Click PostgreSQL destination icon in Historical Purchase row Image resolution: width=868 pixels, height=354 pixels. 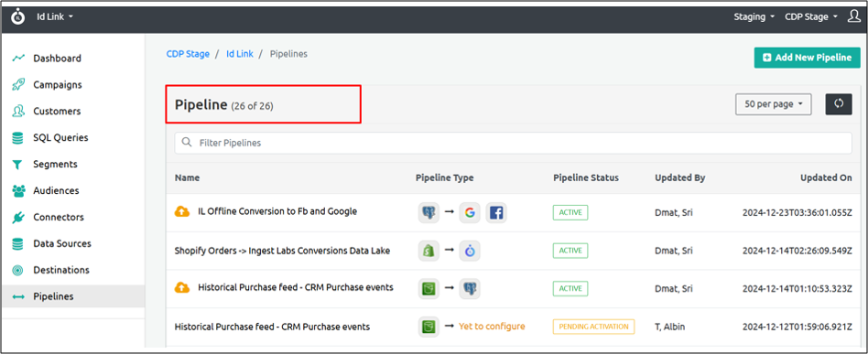click(470, 289)
